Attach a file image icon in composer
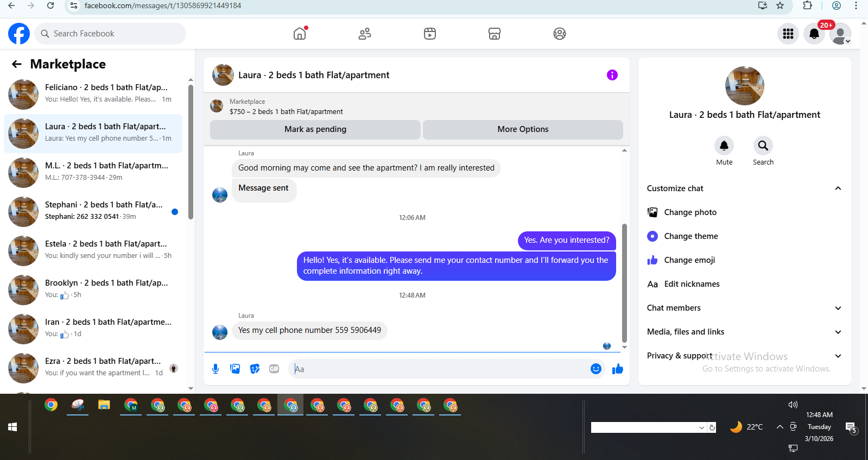The width and height of the screenshot is (868, 460). pos(235,369)
